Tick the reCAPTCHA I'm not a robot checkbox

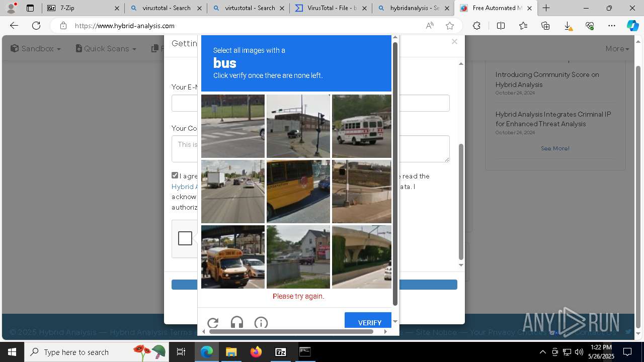(185, 238)
